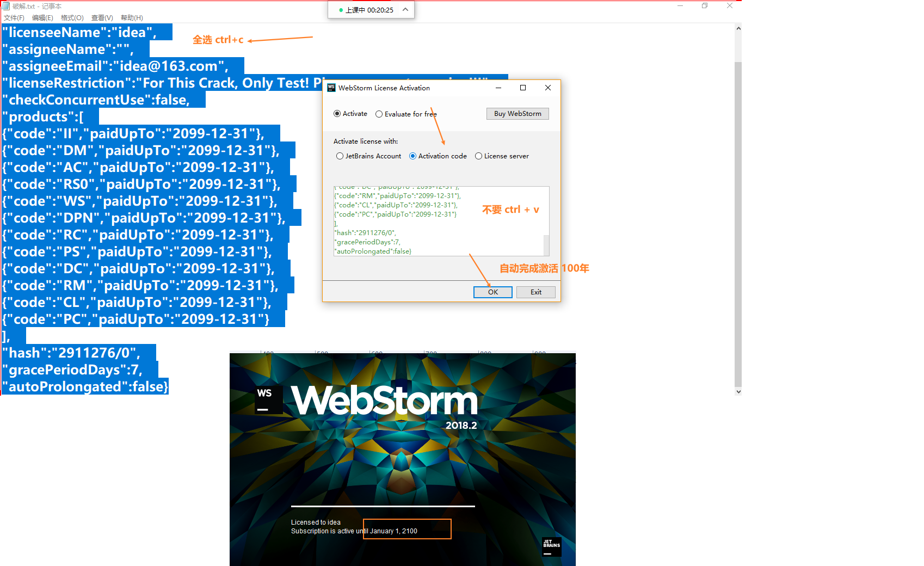Click the large "autoProlongated":false} line in Notepad
924x566 pixels.
point(85,387)
